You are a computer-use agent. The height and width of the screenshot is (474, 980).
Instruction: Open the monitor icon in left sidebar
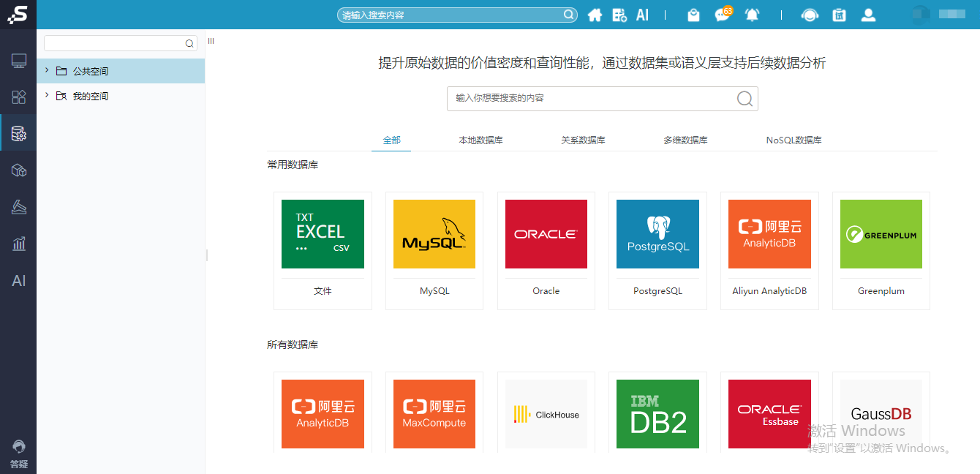pos(19,61)
